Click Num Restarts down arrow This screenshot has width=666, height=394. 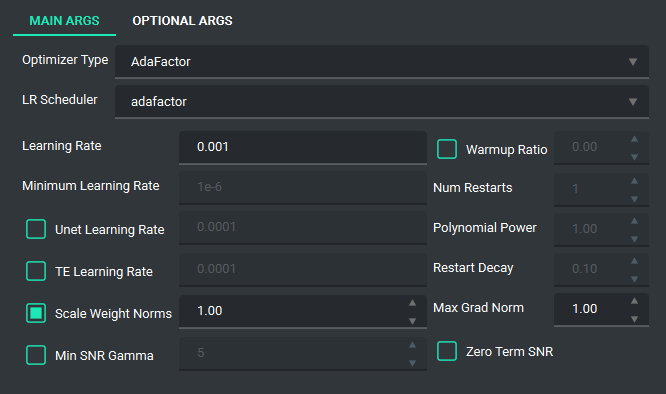(x=634, y=199)
